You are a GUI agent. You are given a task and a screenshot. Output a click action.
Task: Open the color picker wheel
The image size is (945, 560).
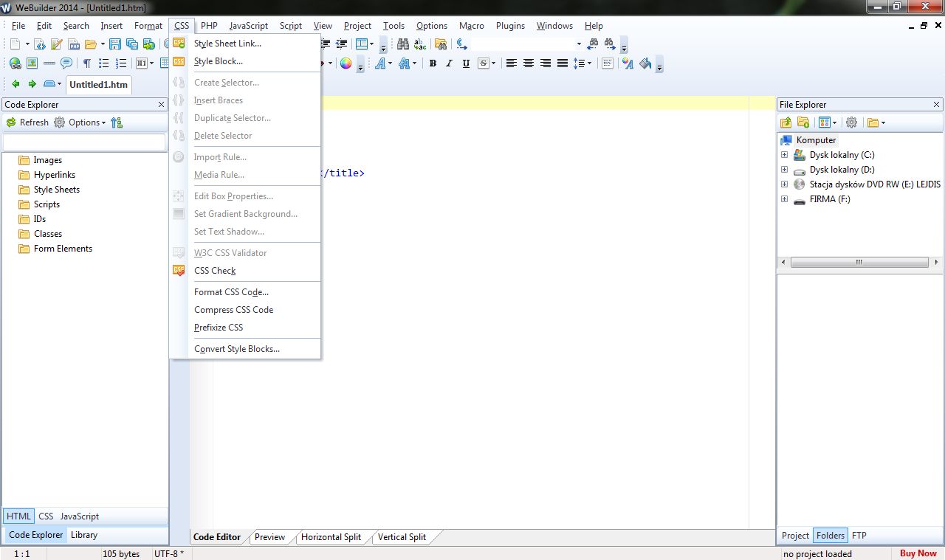[346, 63]
